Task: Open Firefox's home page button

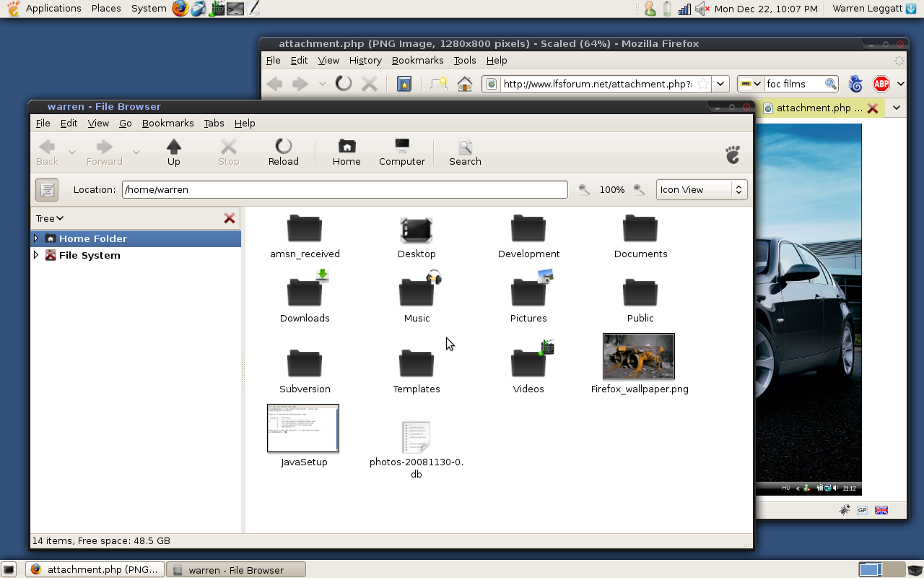Action: click(465, 84)
